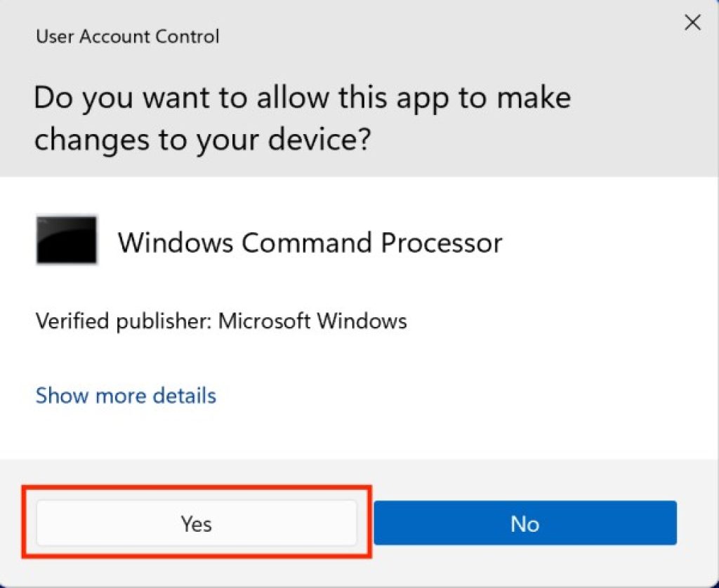Select the cmd console thumbnail icon
Screen dimensions: 719x588
coord(67,241)
